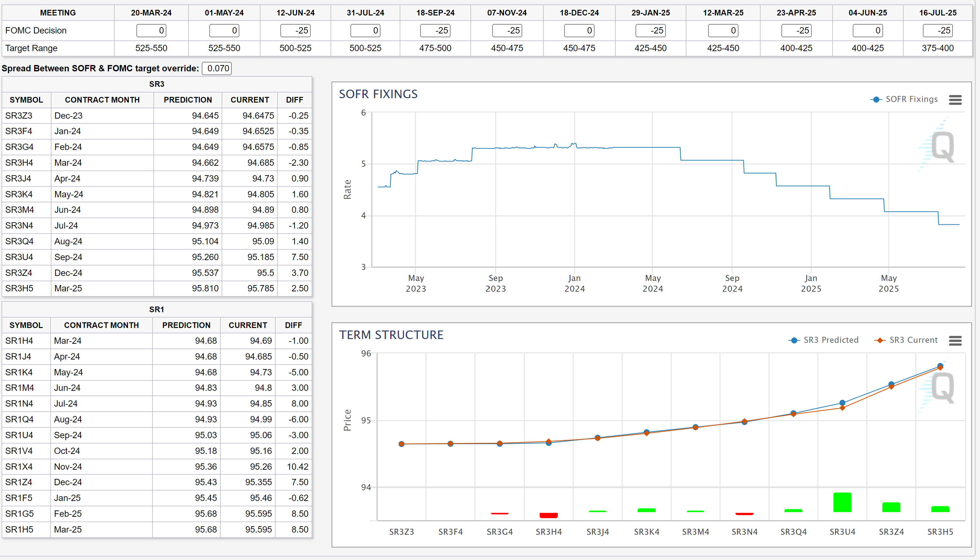Click SR3 table PREDICTION column header
980x560 pixels.
point(188,100)
